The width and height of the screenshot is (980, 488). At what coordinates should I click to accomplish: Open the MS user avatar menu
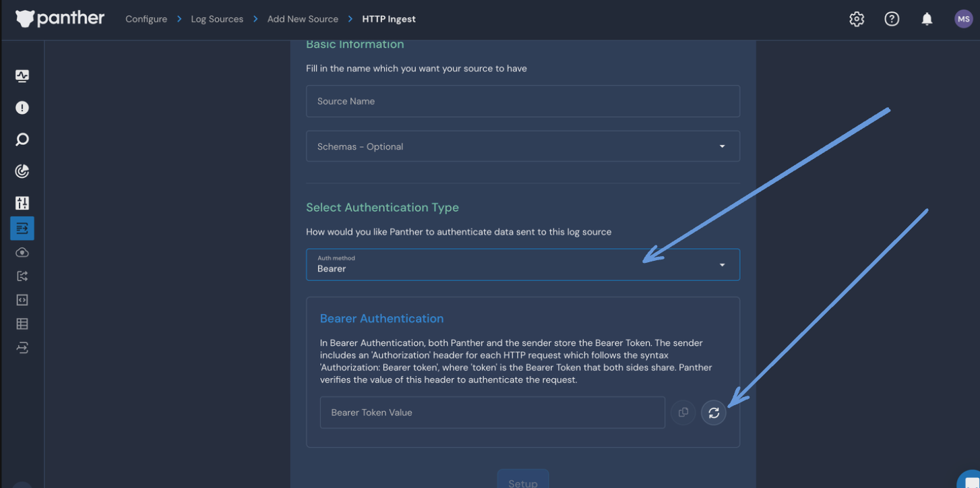(963, 19)
